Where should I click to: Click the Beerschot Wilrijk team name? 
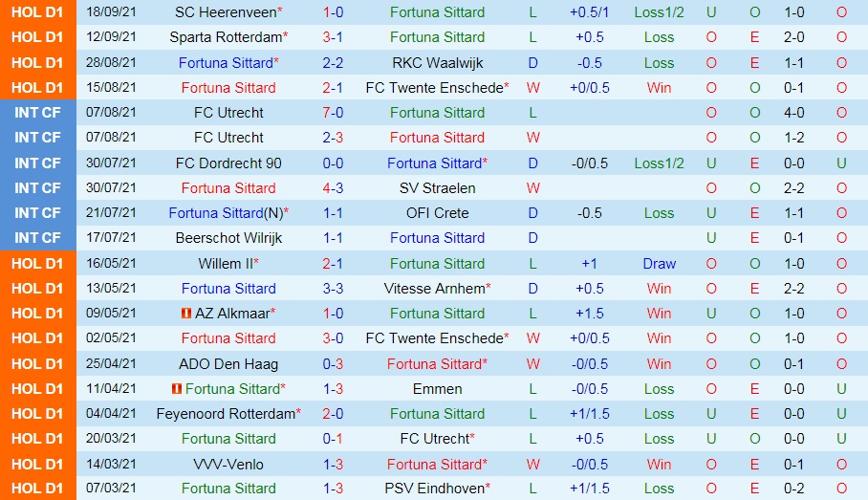coord(228,238)
